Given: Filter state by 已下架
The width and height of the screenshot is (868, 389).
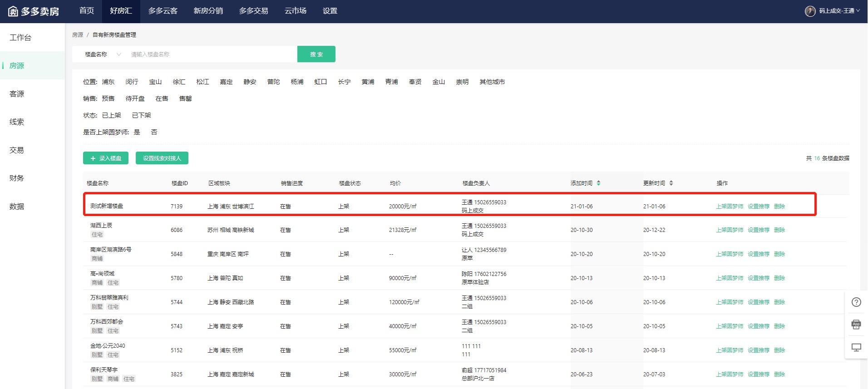Looking at the screenshot, I should point(141,115).
